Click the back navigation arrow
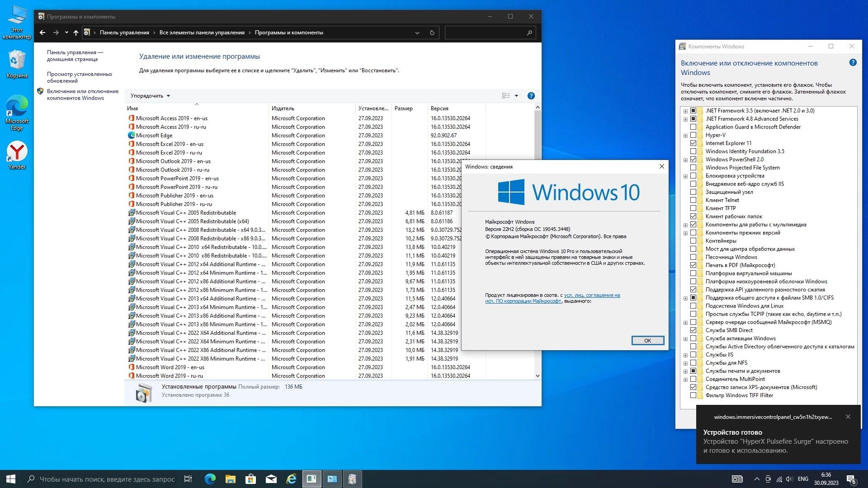Viewport: 868px width, 488px height. [x=42, y=33]
